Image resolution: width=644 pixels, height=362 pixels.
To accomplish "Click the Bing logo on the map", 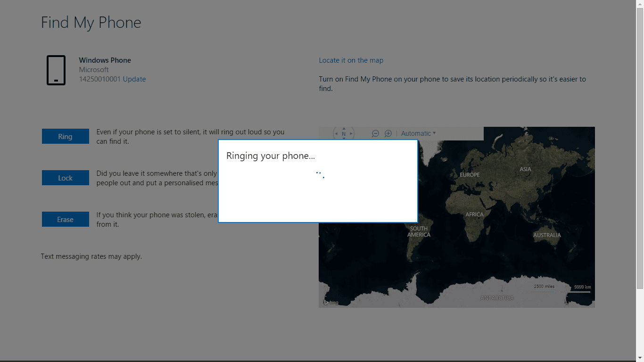I will (x=331, y=302).
